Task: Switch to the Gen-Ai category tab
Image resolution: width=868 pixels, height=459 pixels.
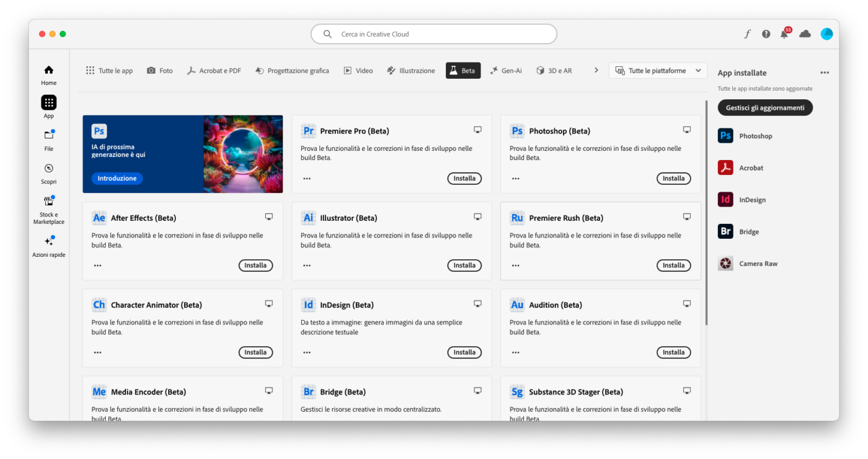Action: [505, 71]
